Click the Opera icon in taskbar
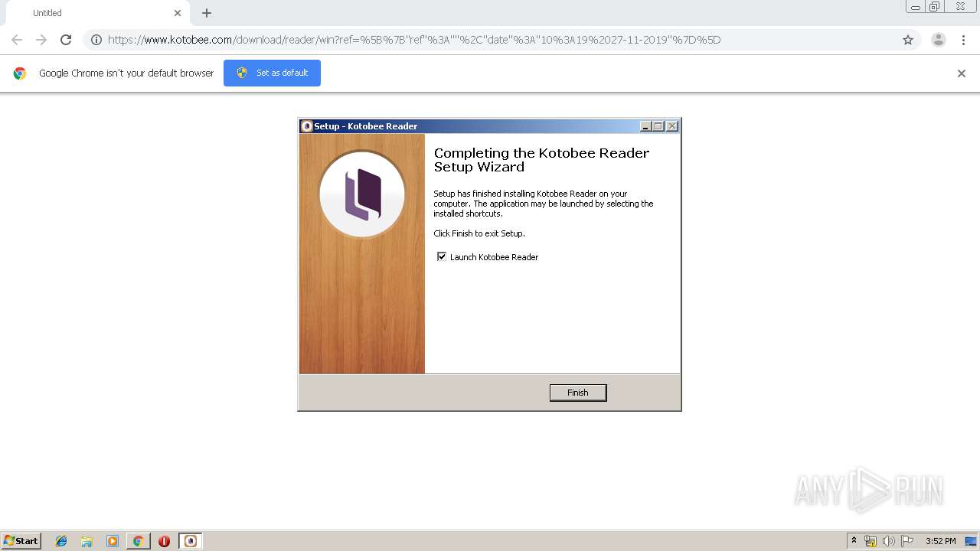This screenshot has width=980, height=551. click(164, 541)
